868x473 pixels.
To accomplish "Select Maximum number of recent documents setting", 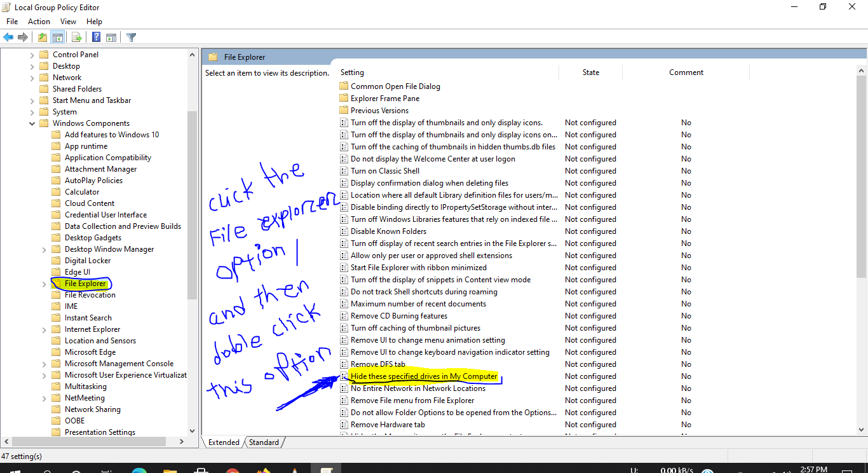I will click(418, 303).
